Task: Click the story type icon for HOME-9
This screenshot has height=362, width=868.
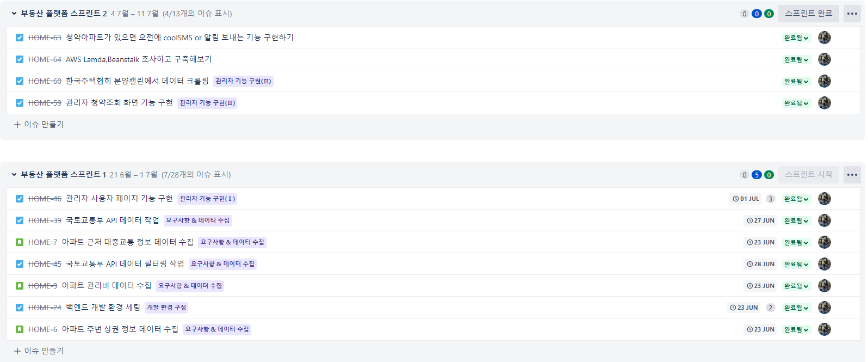Action: click(20, 286)
